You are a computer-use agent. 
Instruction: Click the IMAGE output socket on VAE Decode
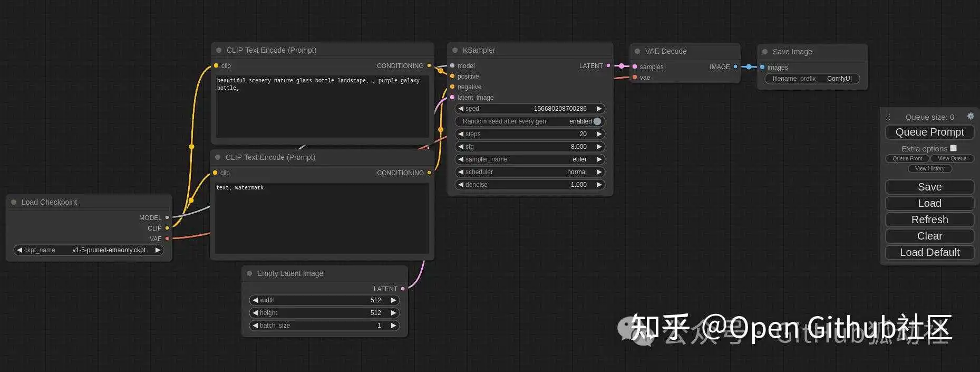coord(735,66)
